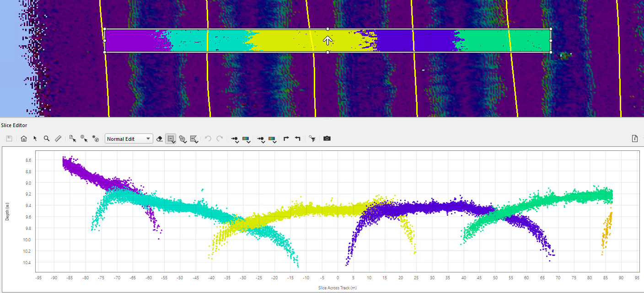Expand the second color-by gradient dropdown
The height and width of the screenshot is (293, 644).
pos(272,139)
